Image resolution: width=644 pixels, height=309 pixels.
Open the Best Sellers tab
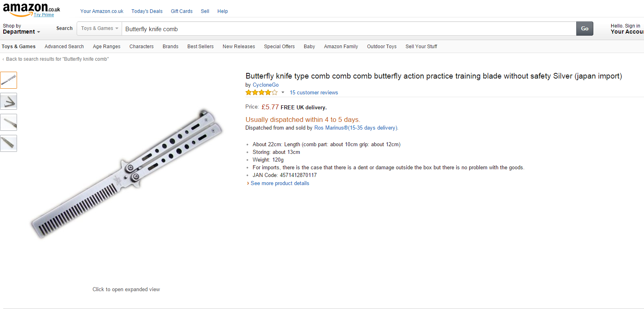tap(200, 47)
